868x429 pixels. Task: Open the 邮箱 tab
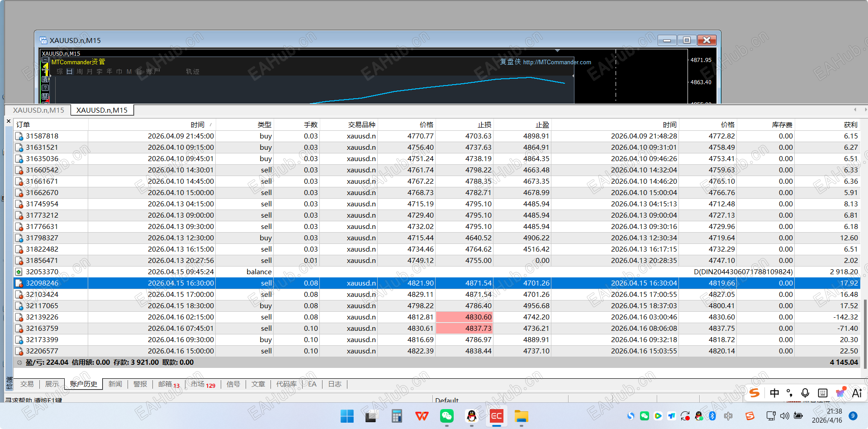pyautogui.click(x=168, y=384)
